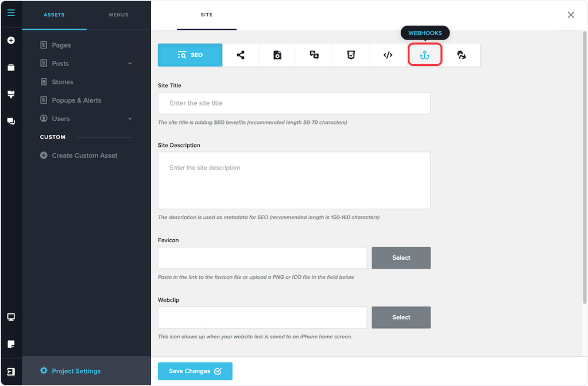This screenshot has height=386, width=588.
Task: Click the desktop monitor preview icon
Action: 11,317
